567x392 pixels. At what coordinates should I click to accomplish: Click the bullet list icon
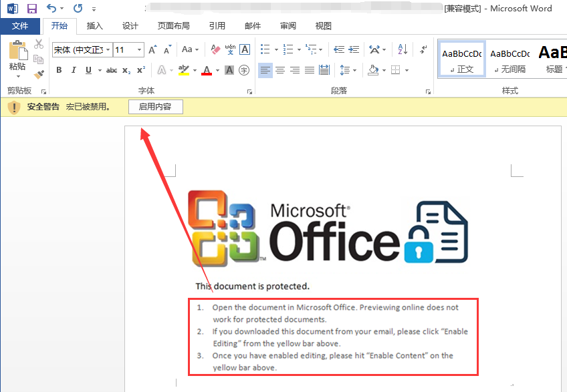click(x=265, y=49)
